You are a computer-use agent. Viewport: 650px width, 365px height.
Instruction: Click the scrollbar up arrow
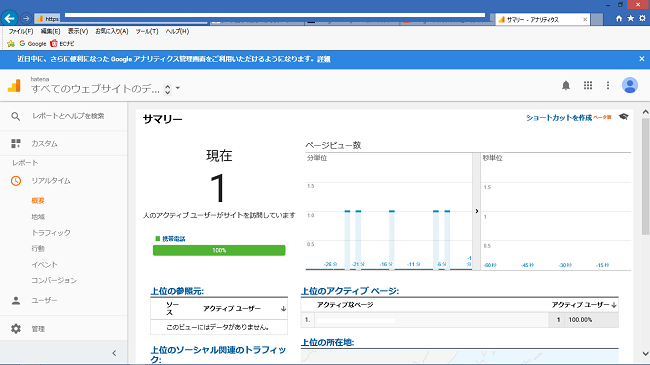(x=645, y=112)
